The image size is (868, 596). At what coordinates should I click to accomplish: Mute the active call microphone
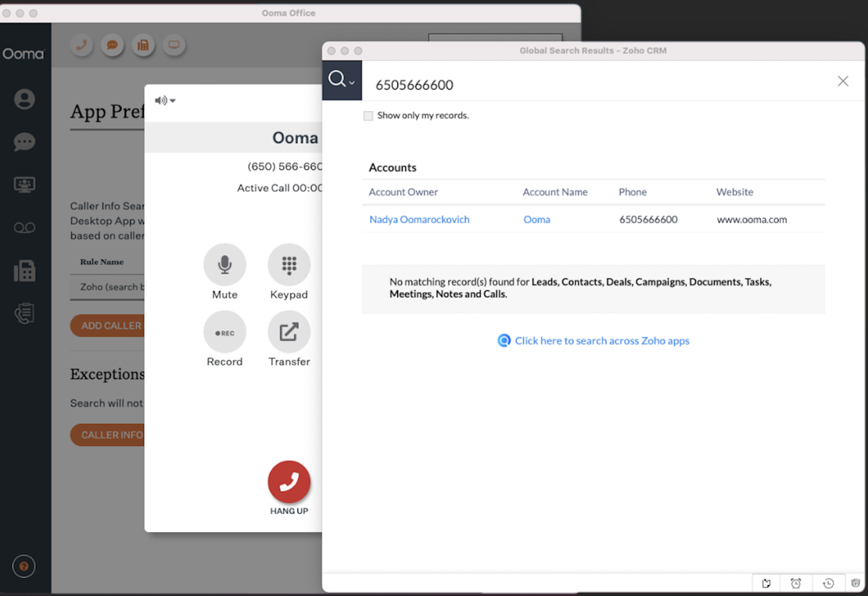tap(225, 264)
